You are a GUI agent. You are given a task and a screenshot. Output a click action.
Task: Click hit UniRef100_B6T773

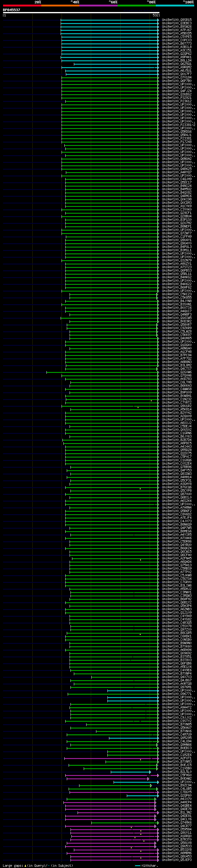(x=176, y=43)
